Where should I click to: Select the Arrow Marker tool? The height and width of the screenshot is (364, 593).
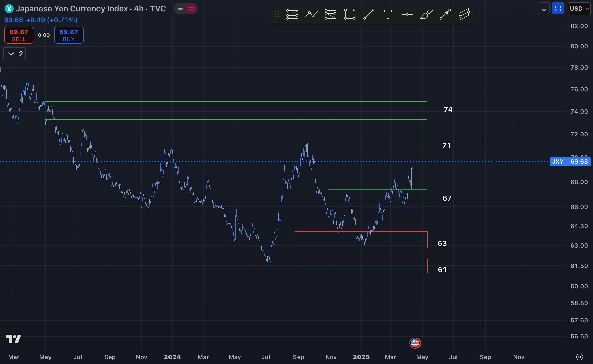[x=445, y=14]
